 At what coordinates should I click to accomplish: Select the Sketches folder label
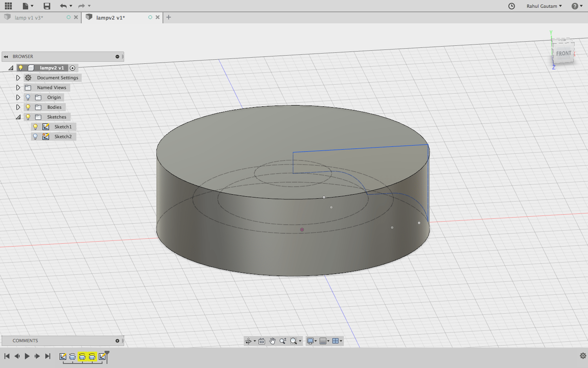[56, 117]
